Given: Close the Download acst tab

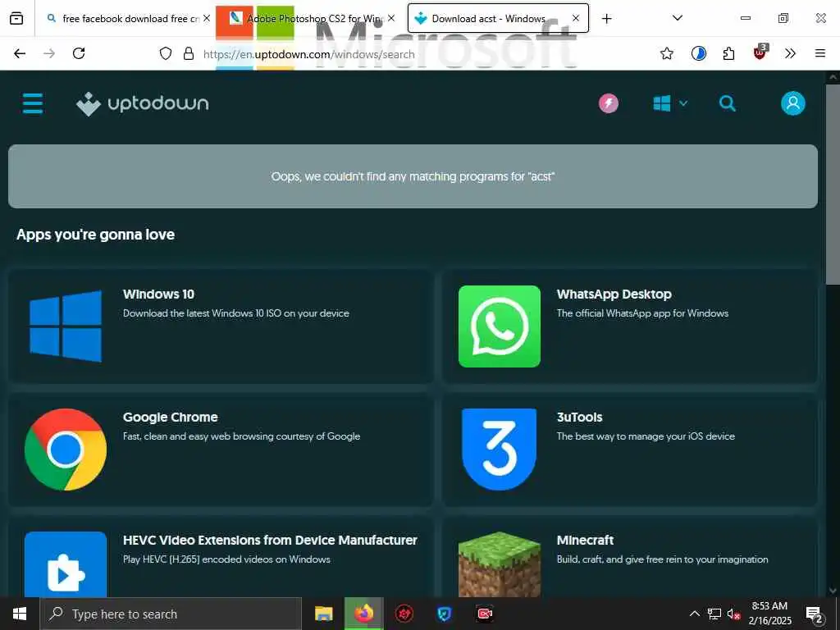Looking at the screenshot, I should pos(576,18).
